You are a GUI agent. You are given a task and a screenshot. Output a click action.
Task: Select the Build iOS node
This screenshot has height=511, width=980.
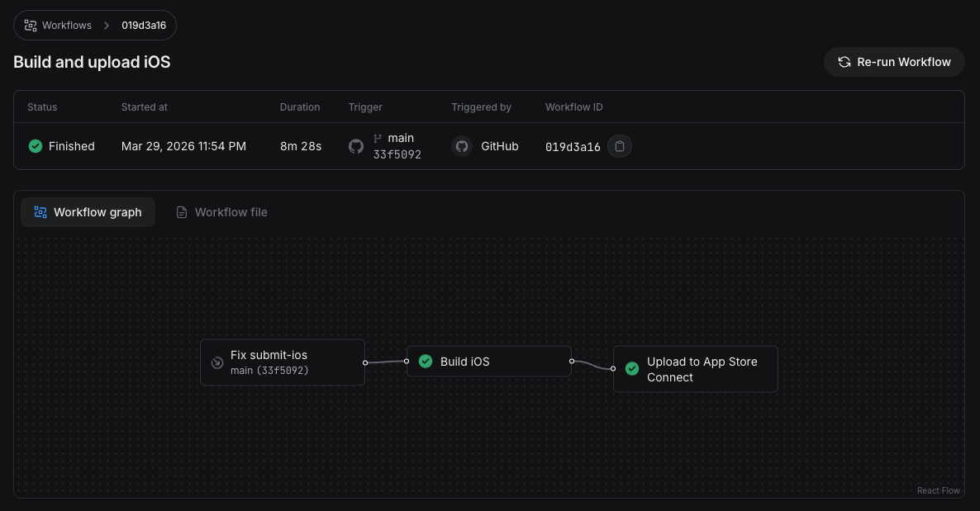tap(488, 362)
